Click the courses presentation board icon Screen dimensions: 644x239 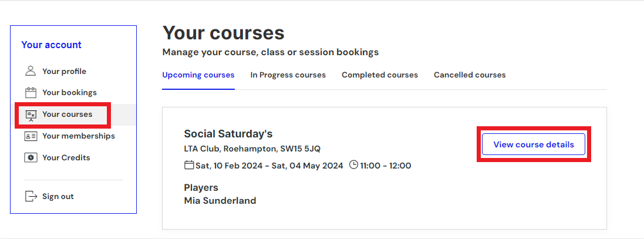[x=31, y=115]
